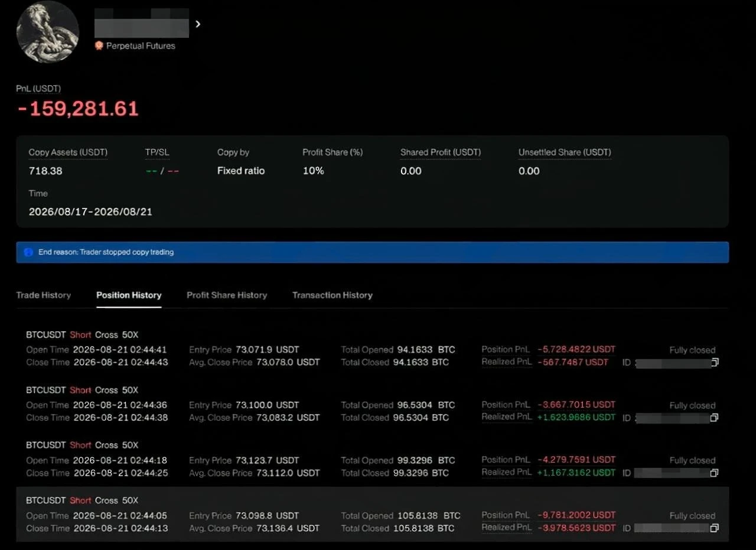Click average close price 73,078.0 USDT

288,362
